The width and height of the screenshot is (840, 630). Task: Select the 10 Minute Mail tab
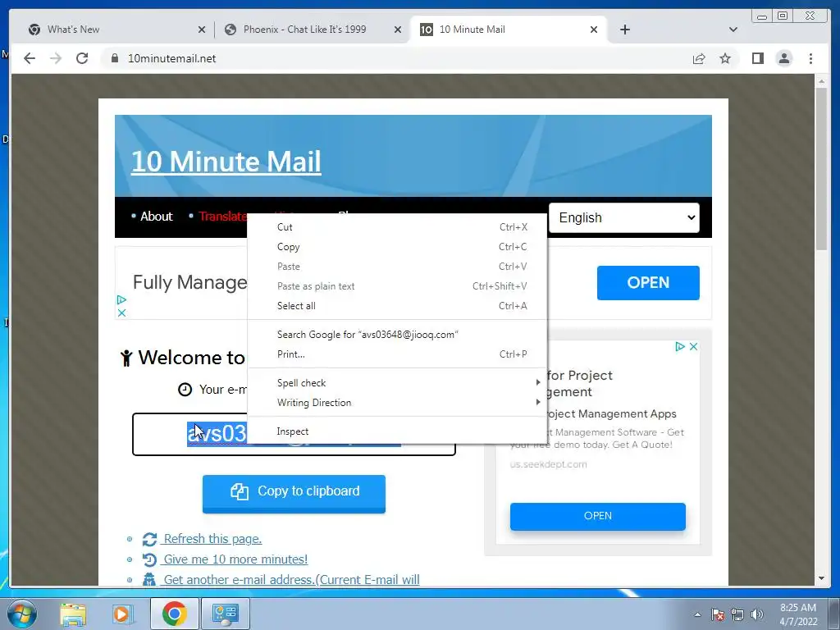508,30
